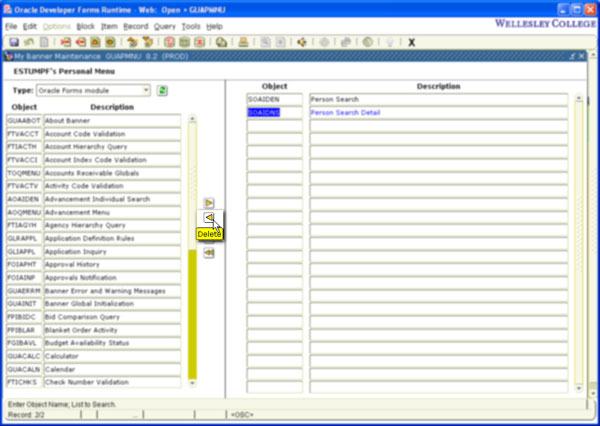Click the View/Send Message toolbar icon
600x426 pixels.
[x=221, y=42]
